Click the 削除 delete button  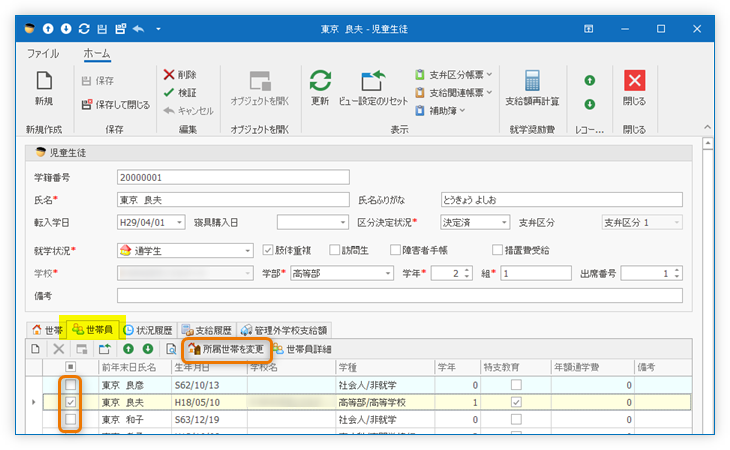(x=180, y=74)
